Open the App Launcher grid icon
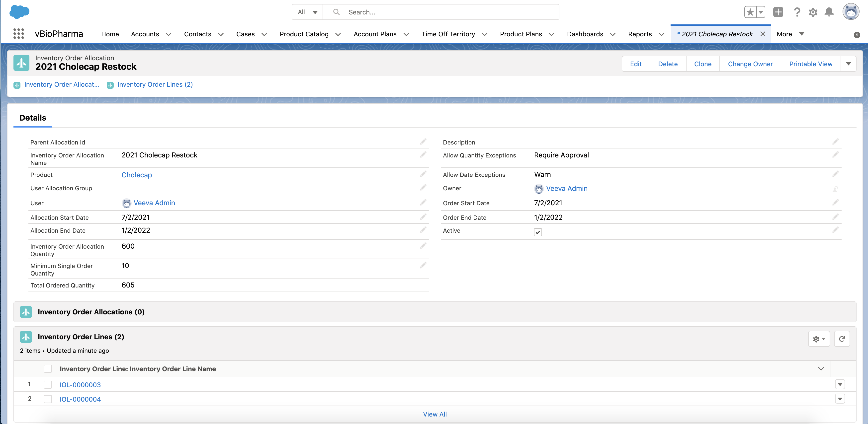This screenshot has width=868, height=424. coord(18,34)
